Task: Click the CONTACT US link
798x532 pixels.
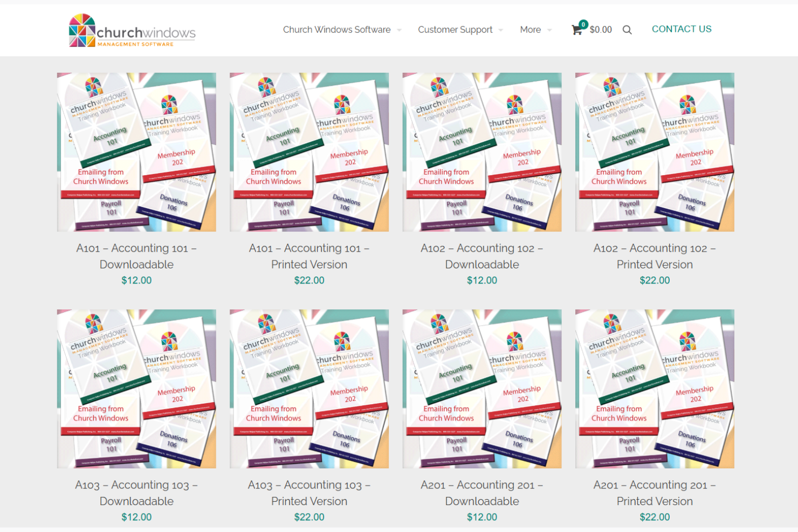Action: click(682, 29)
